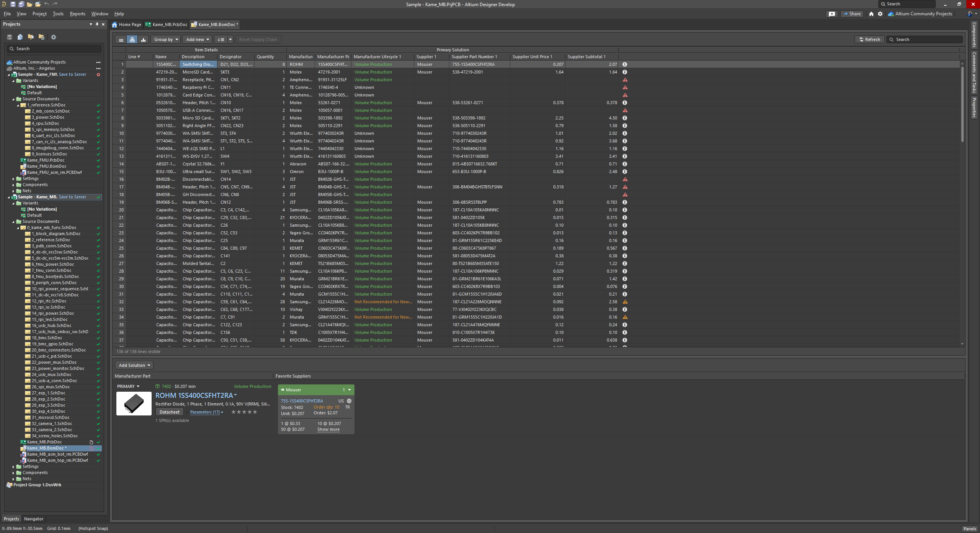Pin the Projects panel with pushpin icon

[x=97, y=24]
